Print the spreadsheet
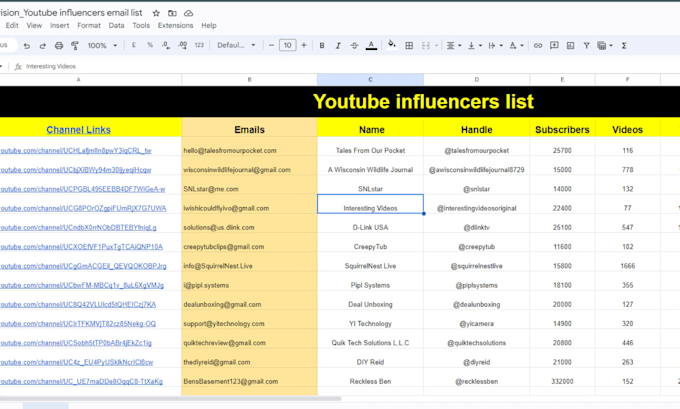680x409 pixels. 59,46
